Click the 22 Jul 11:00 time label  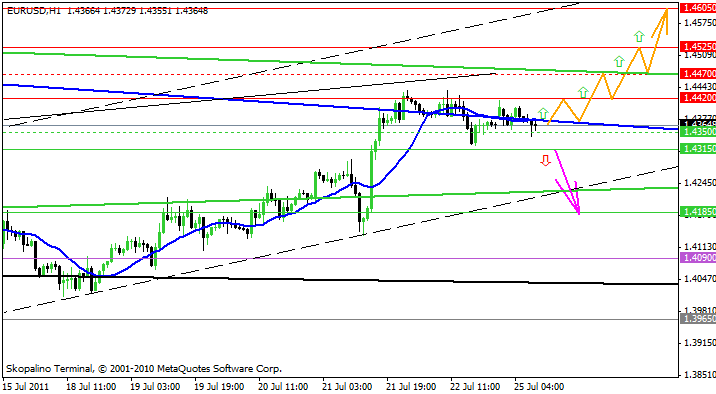(x=476, y=387)
